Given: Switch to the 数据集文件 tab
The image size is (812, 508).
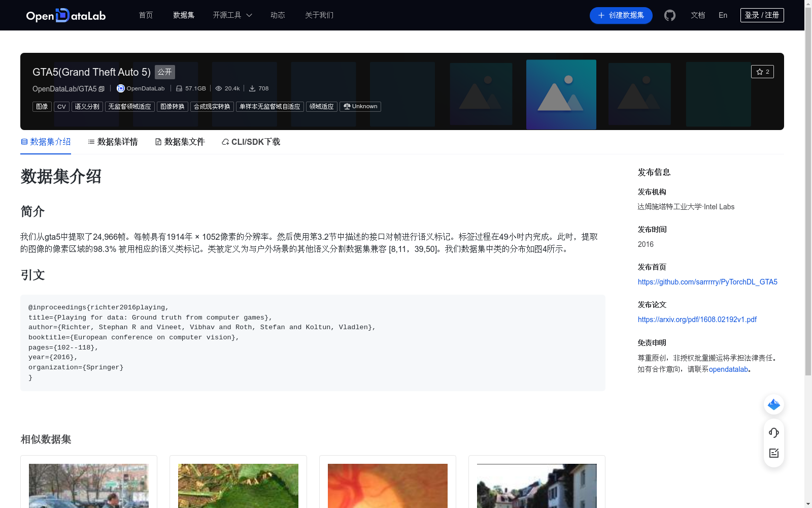Looking at the screenshot, I should tap(184, 142).
